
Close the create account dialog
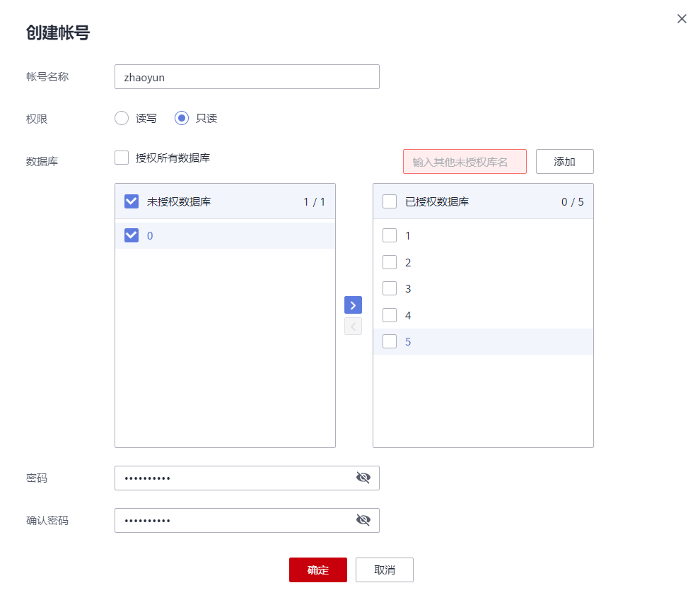coord(682,19)
